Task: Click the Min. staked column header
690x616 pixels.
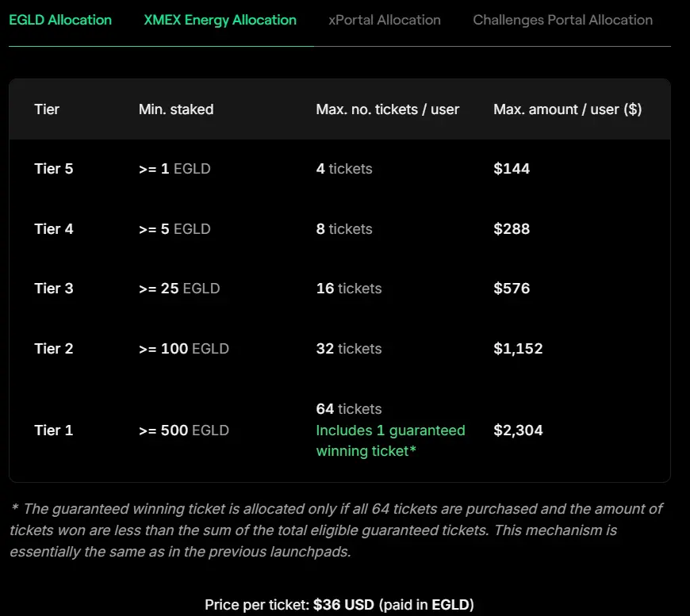Action: coord(176,109)
